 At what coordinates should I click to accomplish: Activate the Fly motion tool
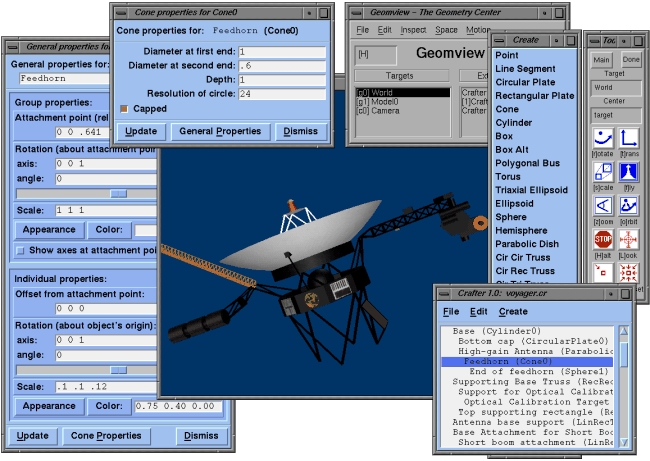click(x=630, y=173)
